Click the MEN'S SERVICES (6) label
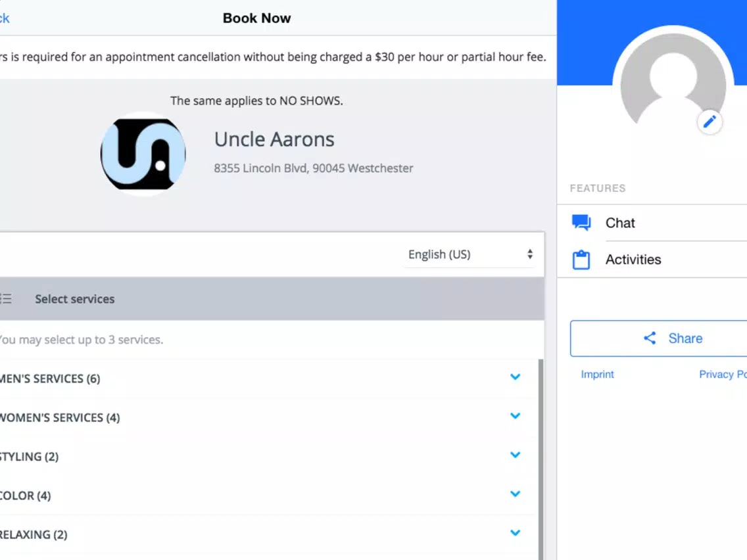Screen dimensions: 747x560 [50, 379]
